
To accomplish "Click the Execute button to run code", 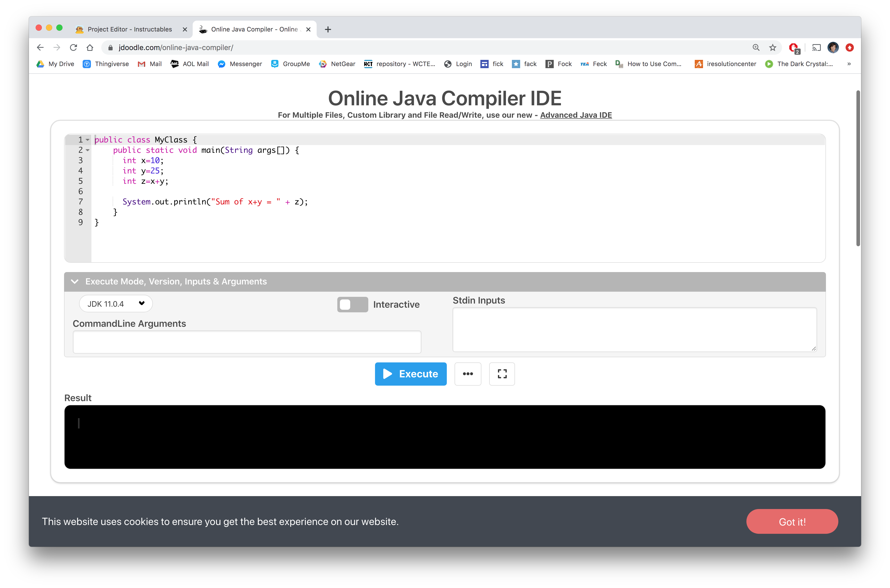I will click(x=410, y=374).
